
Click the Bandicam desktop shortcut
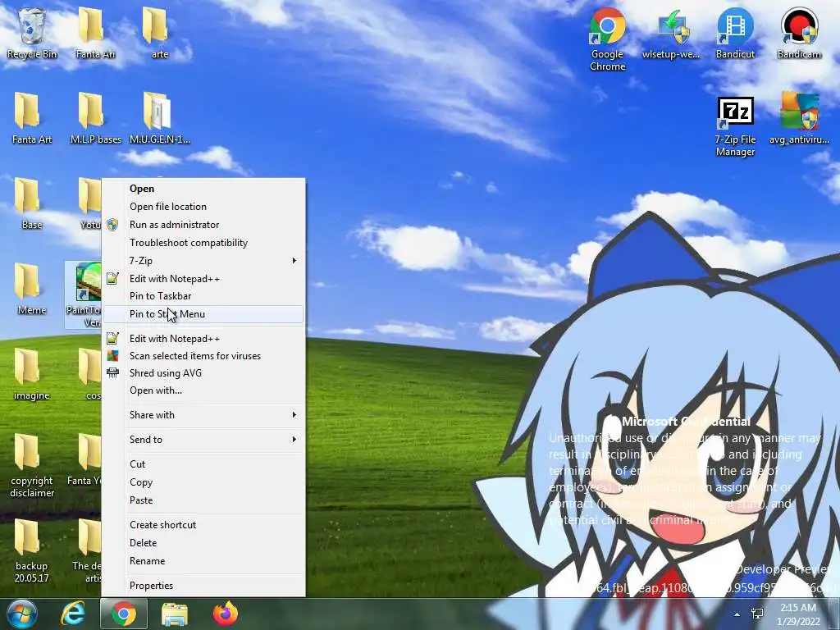pos(799,33)
